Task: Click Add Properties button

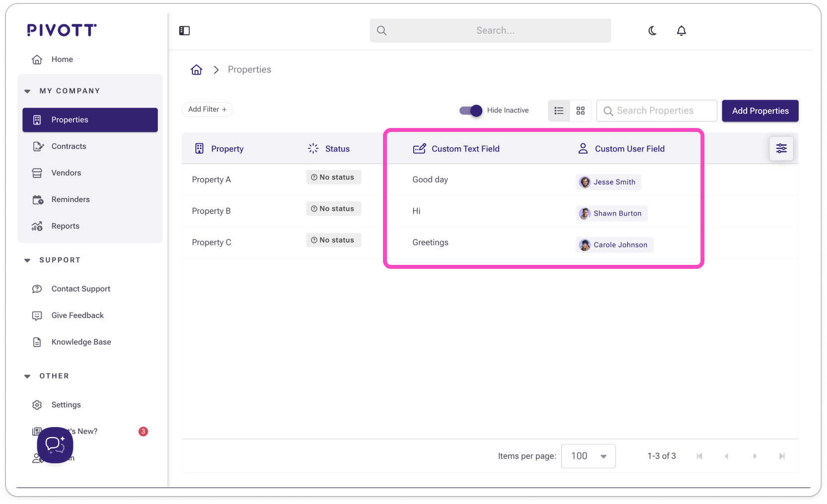Action: tap(760, 111)
